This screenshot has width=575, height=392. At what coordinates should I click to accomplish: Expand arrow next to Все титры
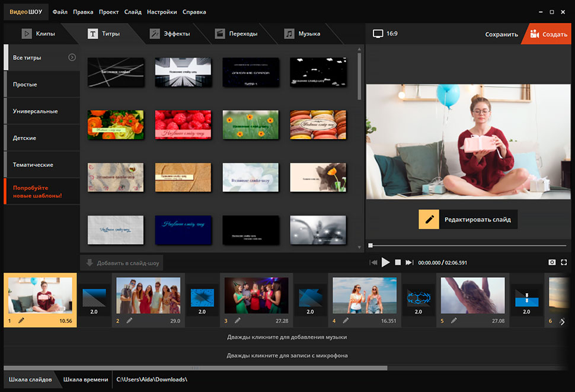(72, 57)
